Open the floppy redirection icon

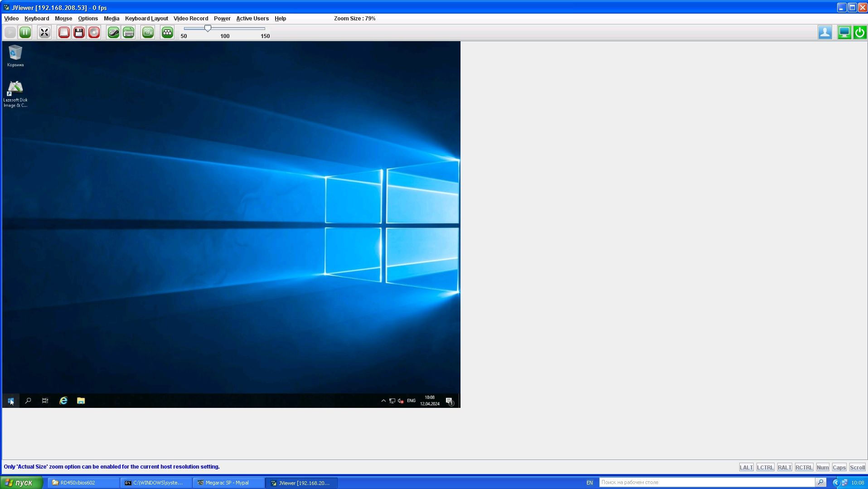pyautogui.click(x=79, y=32)
